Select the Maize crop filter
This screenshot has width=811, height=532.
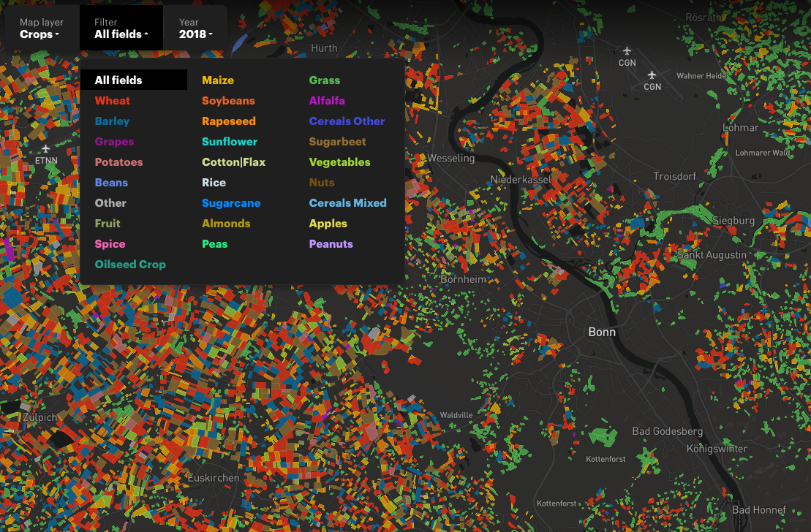(x=218, y=80)
